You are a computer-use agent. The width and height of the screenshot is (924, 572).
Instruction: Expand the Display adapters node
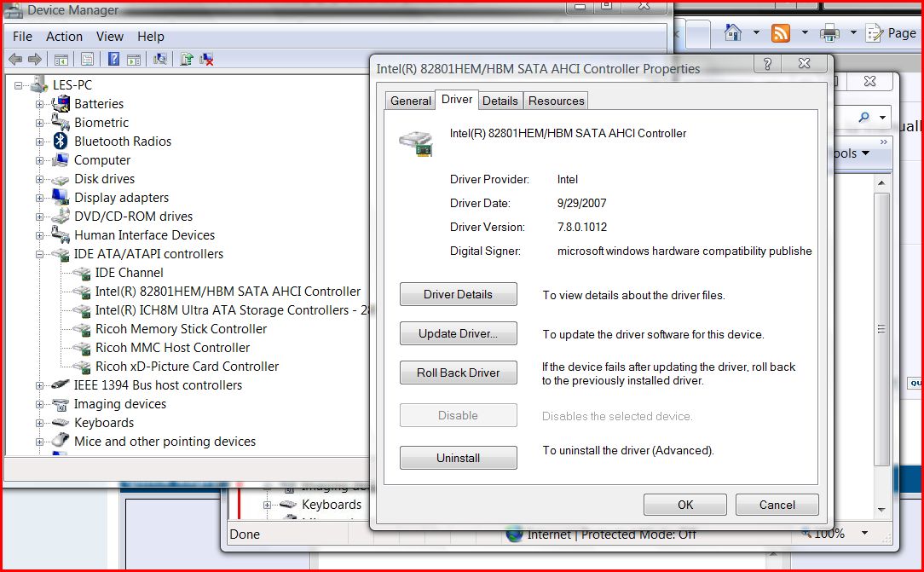click(x=39, y=199)
